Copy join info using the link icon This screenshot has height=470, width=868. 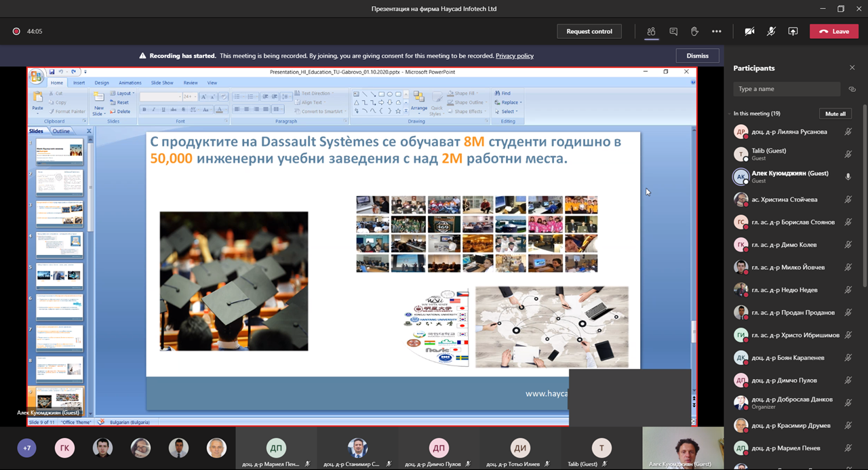(852, 89)
